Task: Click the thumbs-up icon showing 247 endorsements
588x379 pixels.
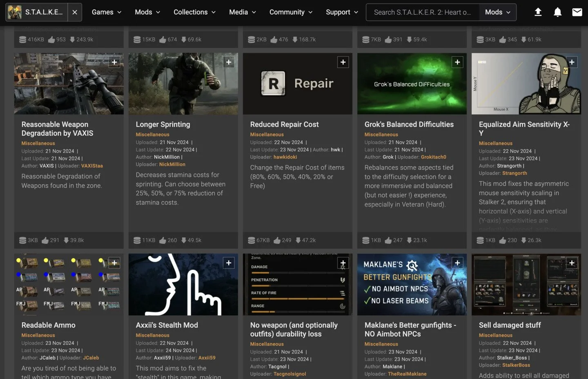Action: 388,240
